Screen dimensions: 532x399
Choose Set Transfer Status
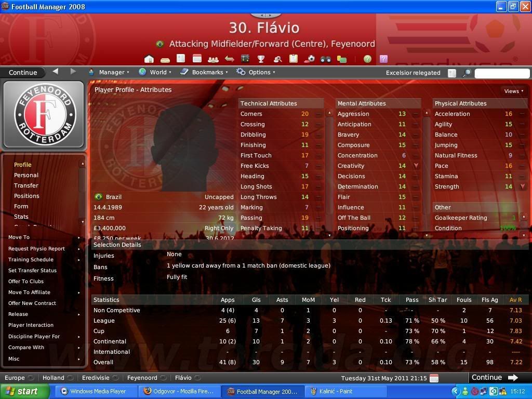[33, 270]
